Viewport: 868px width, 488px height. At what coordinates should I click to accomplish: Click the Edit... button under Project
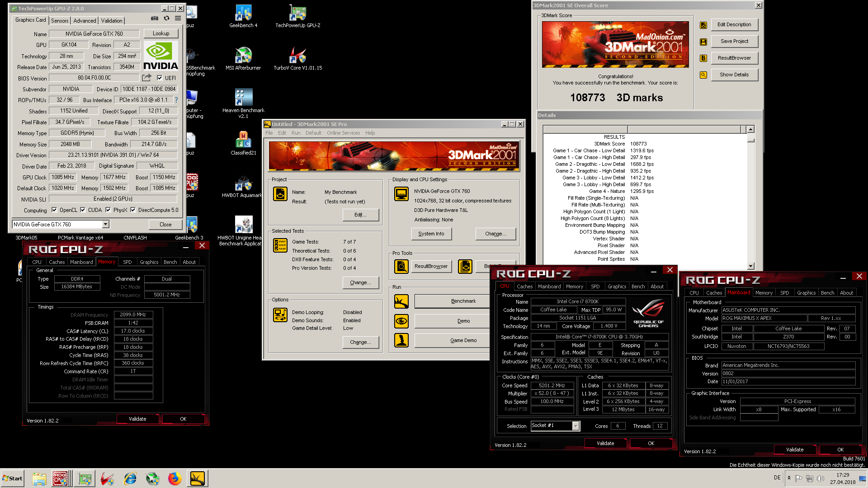[360, 215]
